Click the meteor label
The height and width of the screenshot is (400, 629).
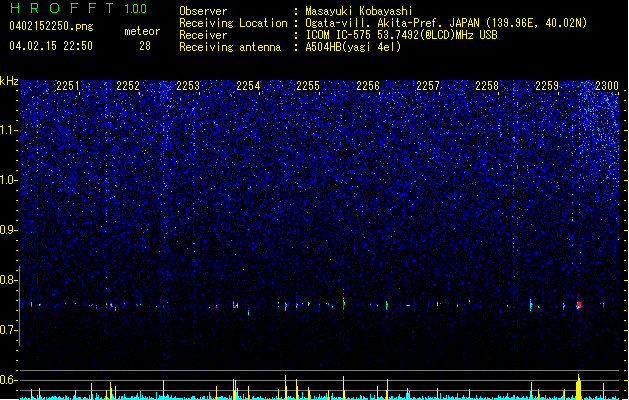142,31
